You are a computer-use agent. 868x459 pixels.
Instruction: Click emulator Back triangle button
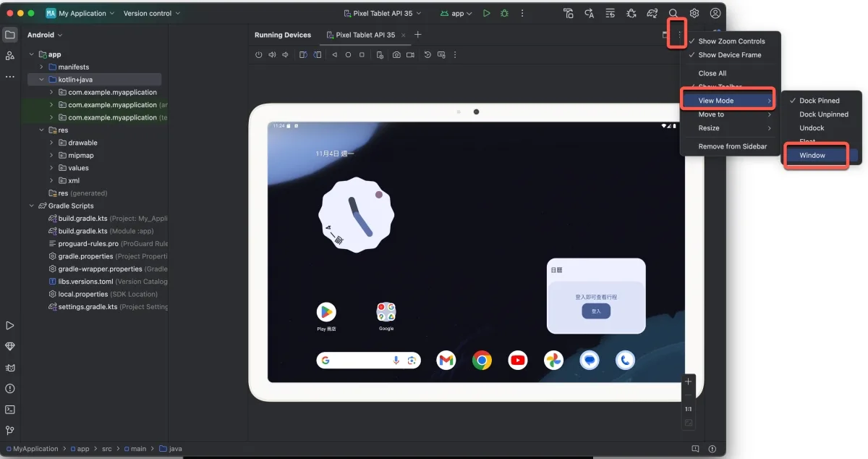tap(334, 54)
